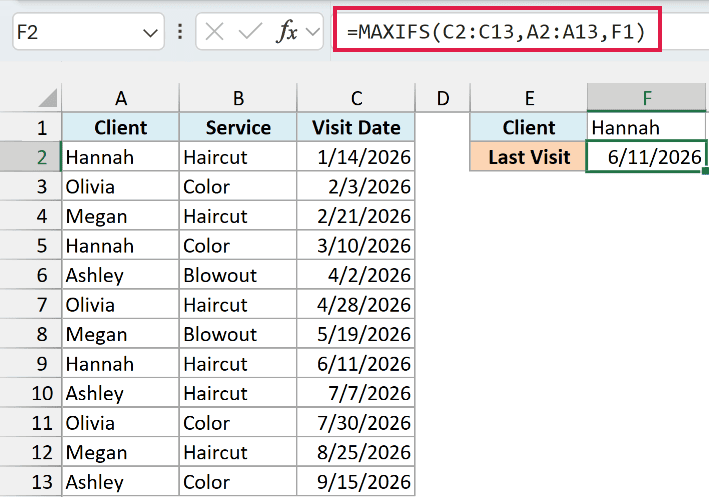
Task: Select cell with date 2/3/2026
Action: click(x=356, y=187)
